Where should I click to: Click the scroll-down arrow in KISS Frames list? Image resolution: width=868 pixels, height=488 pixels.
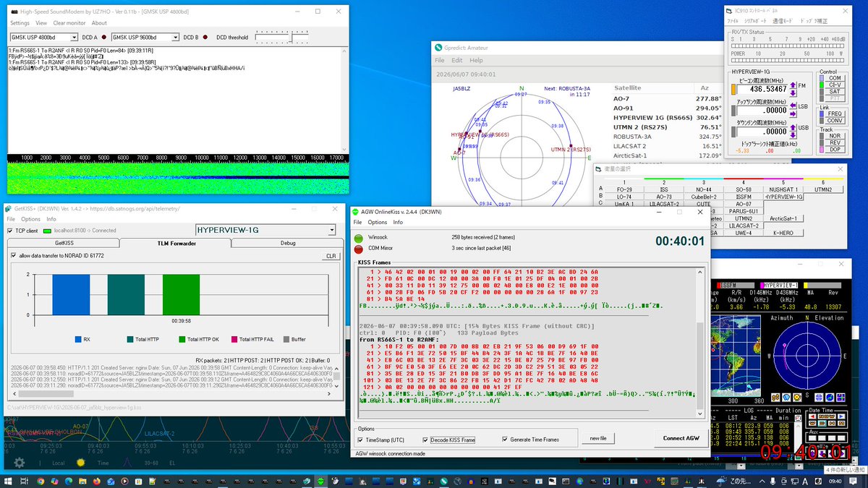(700, 414)
